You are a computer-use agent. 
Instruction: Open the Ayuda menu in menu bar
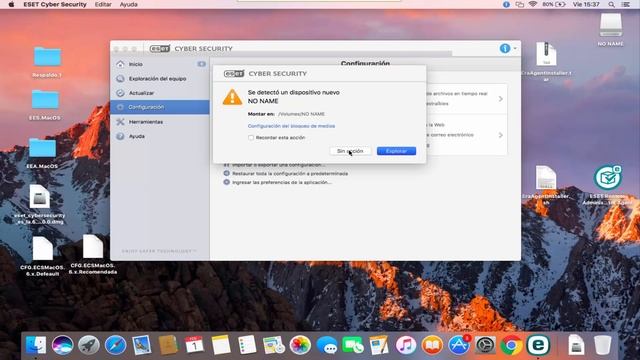129,4
